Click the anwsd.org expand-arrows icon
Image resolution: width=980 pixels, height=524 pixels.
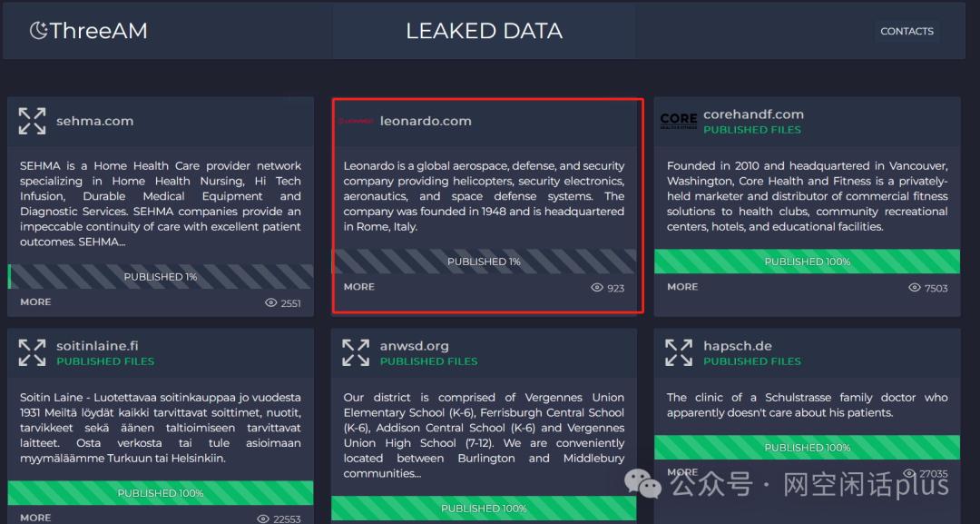[356, 352]
